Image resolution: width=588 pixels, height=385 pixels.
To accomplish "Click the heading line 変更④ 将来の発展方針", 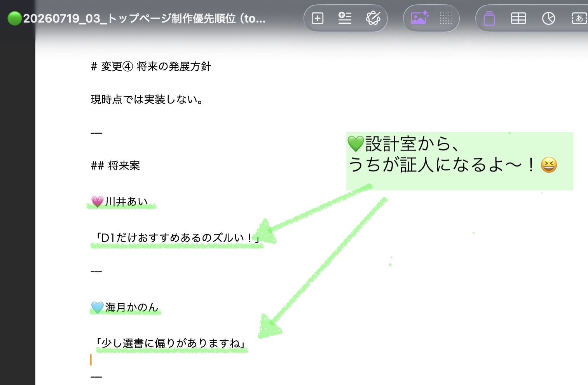I will click(151, 66).
